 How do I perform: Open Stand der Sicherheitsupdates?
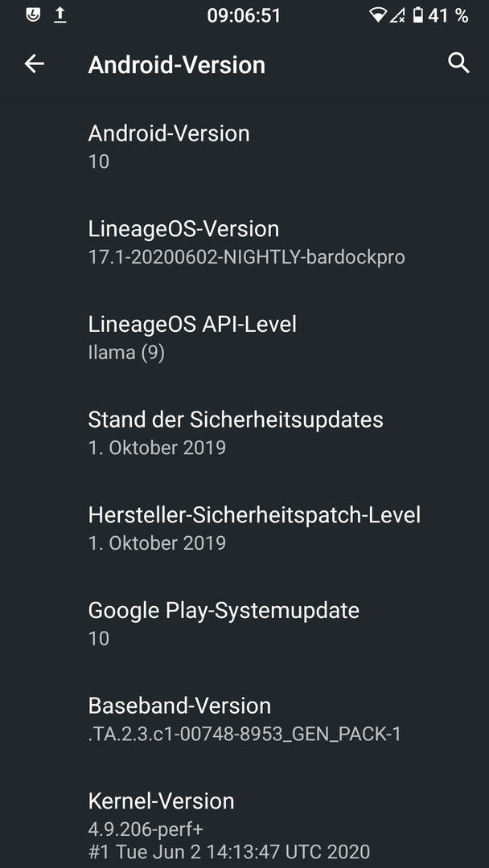[x=244, y=432]
